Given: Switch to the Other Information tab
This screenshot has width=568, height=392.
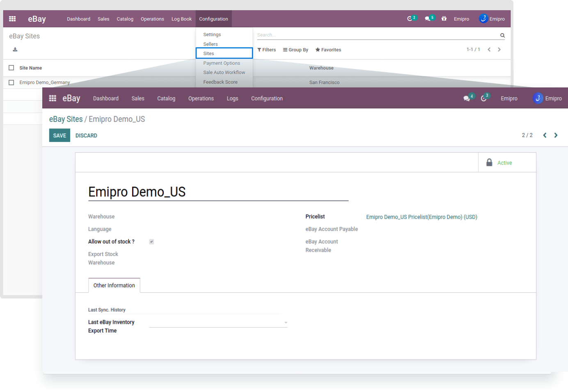Looking at the screenshot, I should [114, 286].
